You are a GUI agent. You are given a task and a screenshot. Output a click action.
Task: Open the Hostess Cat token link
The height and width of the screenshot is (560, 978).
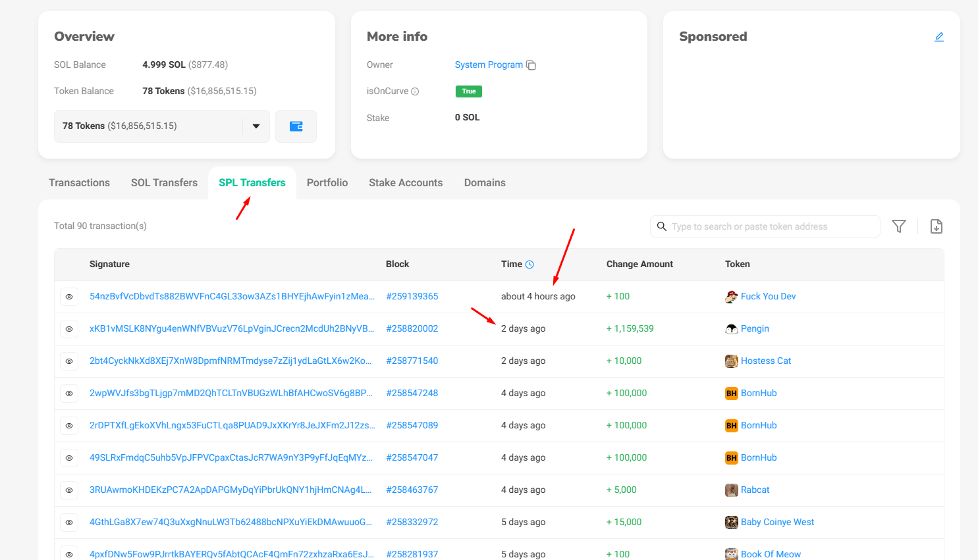765,361
